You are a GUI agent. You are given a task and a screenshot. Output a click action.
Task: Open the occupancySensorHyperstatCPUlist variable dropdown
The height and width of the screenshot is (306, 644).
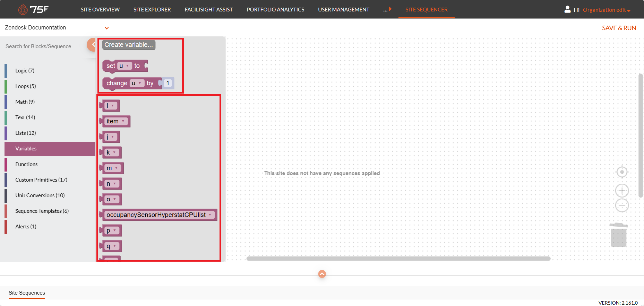pos(210,215)
